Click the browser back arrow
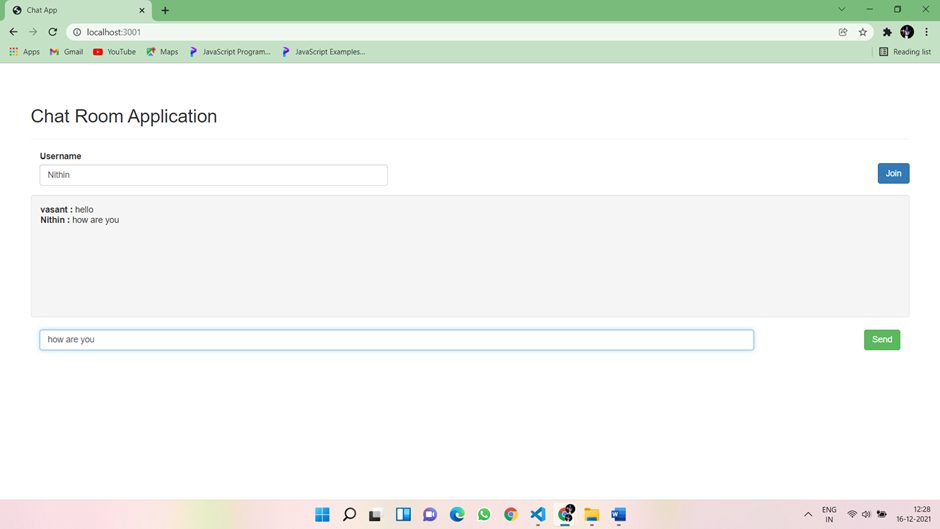 13,32
